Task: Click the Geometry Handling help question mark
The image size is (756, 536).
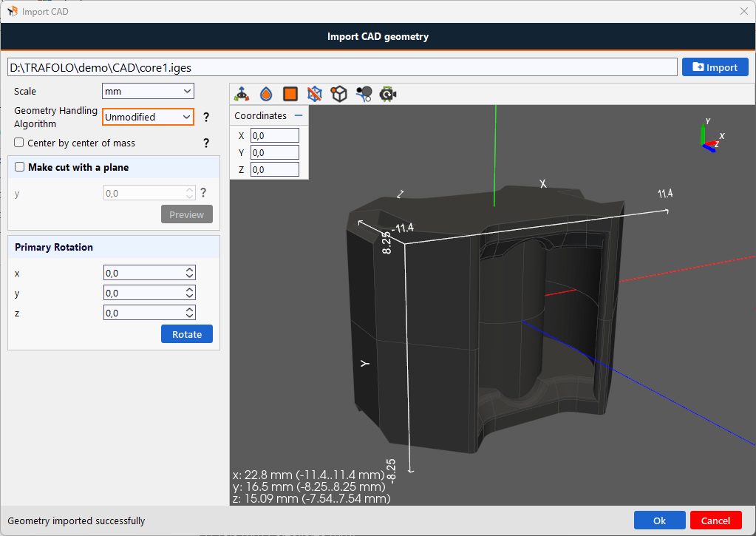Action: pos(205,117)
